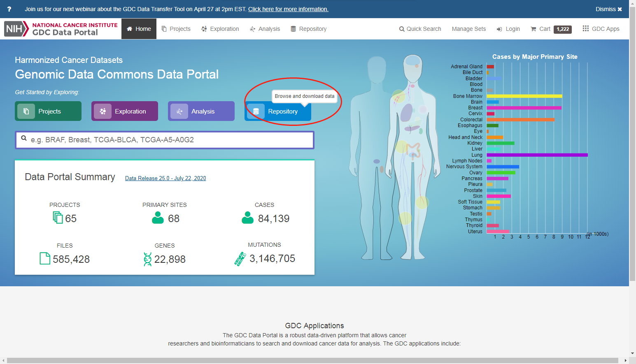Image resolution: width=636 pixels, height=364 pixels.
Task: Open the Repository navigation menu item
Action: tap(308, 29)
